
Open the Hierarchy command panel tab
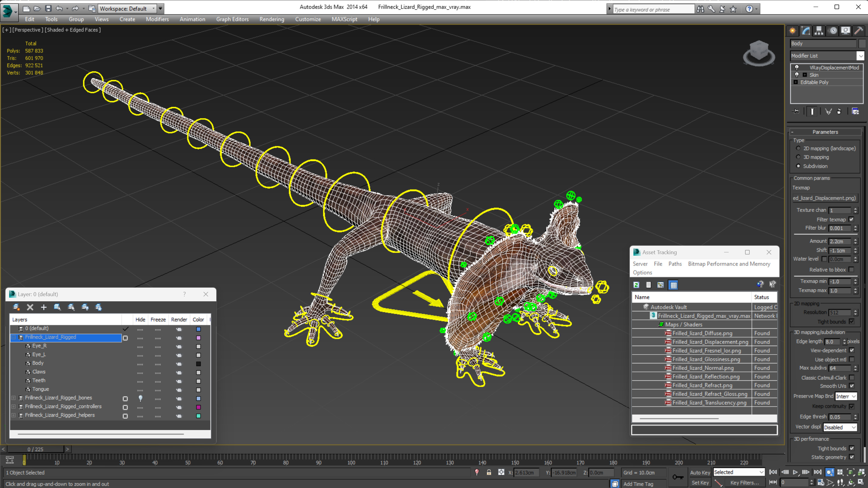click(x=819, y=31)
